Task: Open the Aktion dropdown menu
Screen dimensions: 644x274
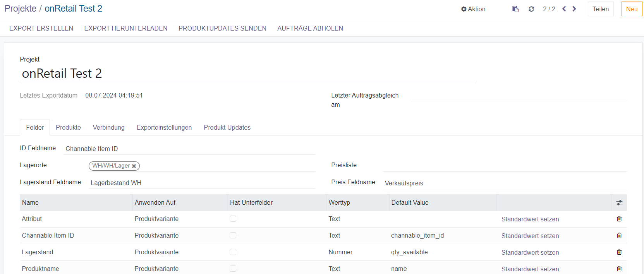Action: (x=473, y=9)
